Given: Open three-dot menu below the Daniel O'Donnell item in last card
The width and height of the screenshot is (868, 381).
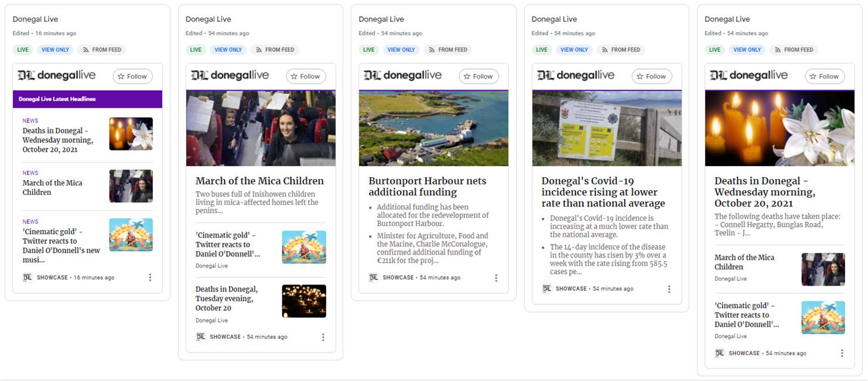Looking at the screenshot, I should 842,353.
